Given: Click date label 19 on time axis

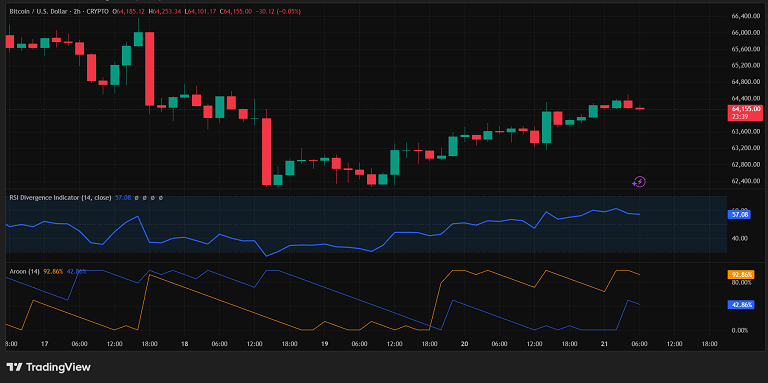Looking at the screenshot, I should point(324,344).
